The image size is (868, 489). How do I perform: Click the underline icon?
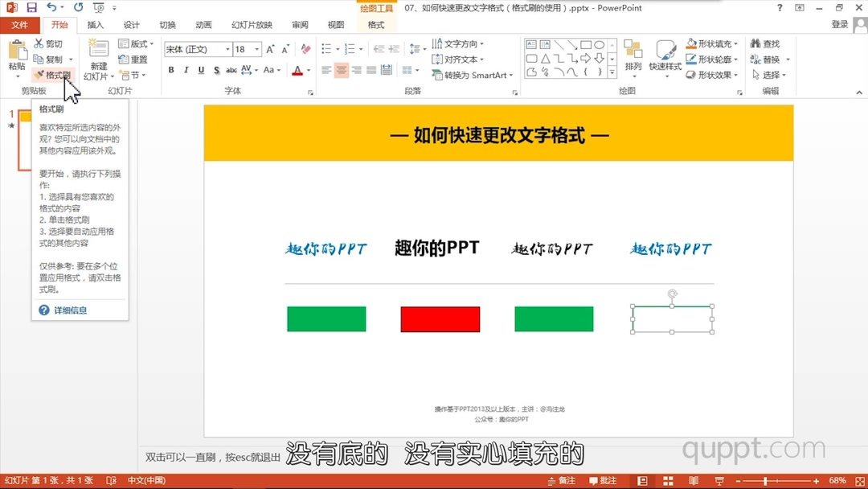pyautogui.click(x=200, y=70)
